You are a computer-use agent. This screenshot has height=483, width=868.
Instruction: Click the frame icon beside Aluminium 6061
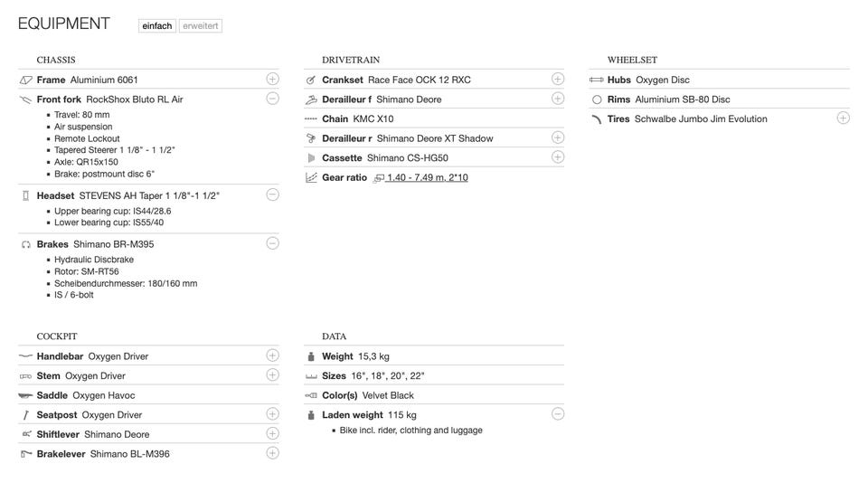point(25,80)
